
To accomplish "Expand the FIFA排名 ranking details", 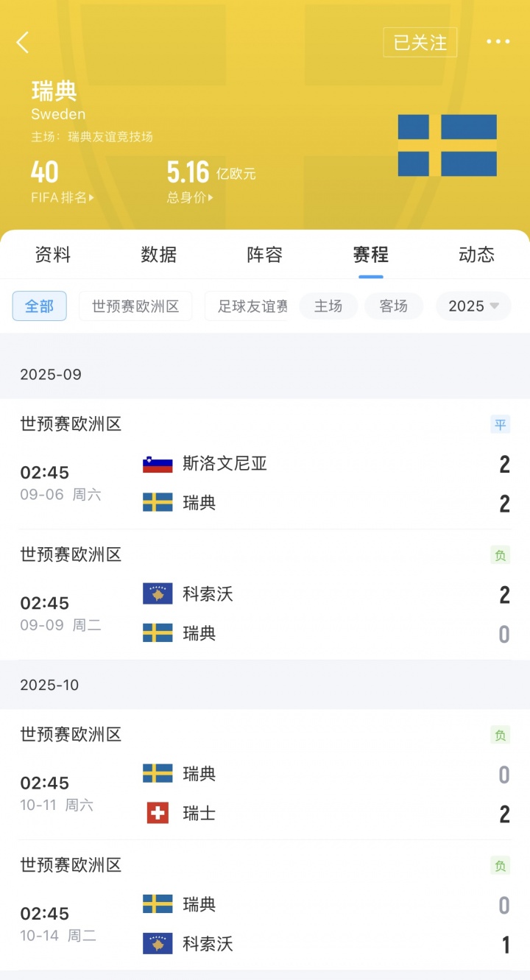I will click(63, 197).
